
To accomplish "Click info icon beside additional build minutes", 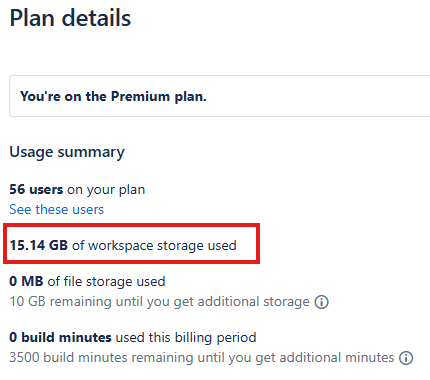I will point(406,358).
